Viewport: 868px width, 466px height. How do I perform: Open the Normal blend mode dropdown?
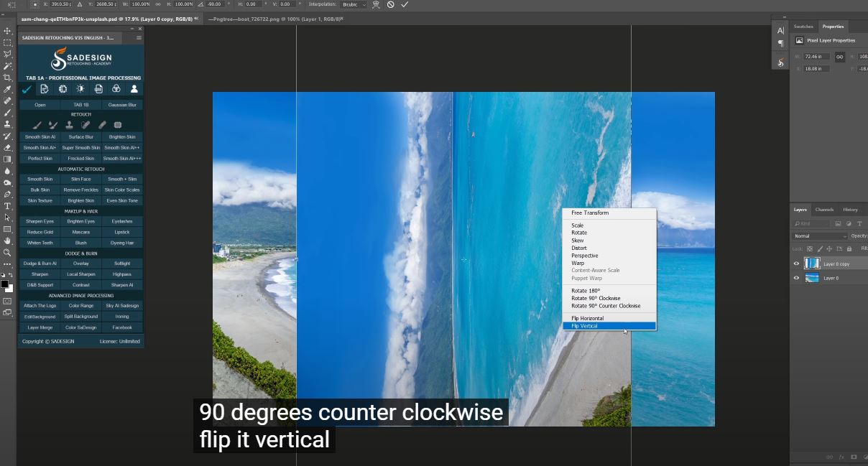coord(819,236)
